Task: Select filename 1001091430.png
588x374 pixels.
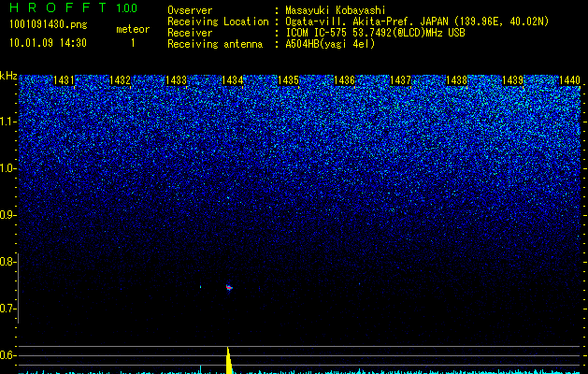Action: point(49,24)
